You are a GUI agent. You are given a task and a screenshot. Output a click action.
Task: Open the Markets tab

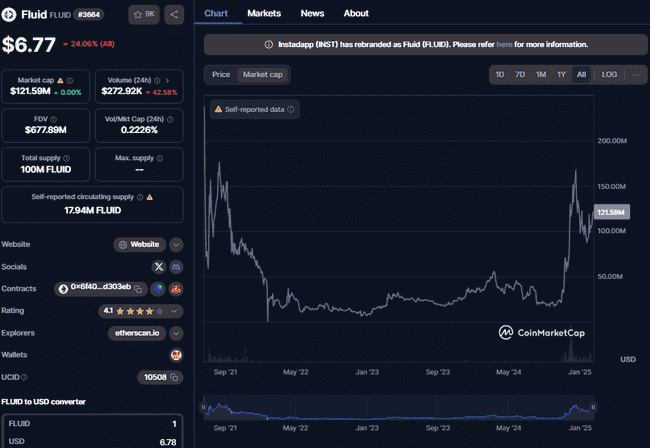point(264,13)
